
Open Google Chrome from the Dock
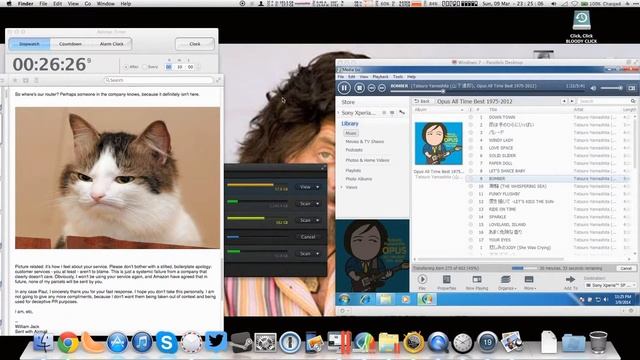[x=68, y=342]
